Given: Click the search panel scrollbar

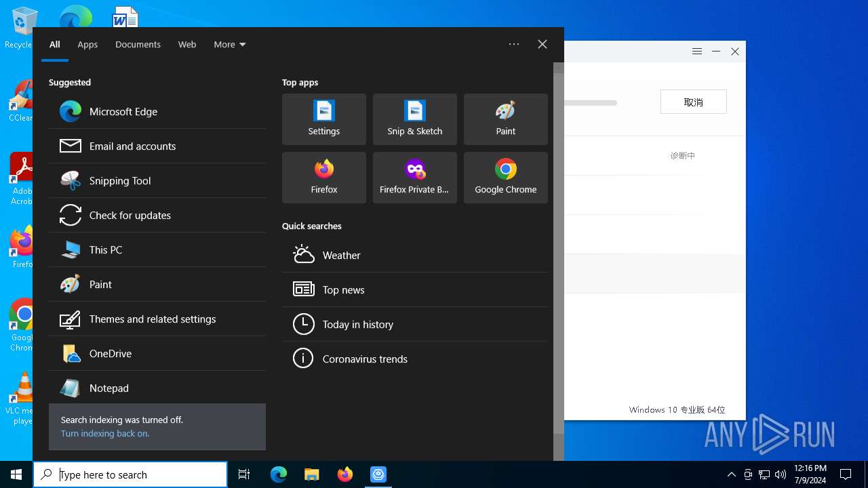Looking at the screenshot, I should tap(559, 254).
